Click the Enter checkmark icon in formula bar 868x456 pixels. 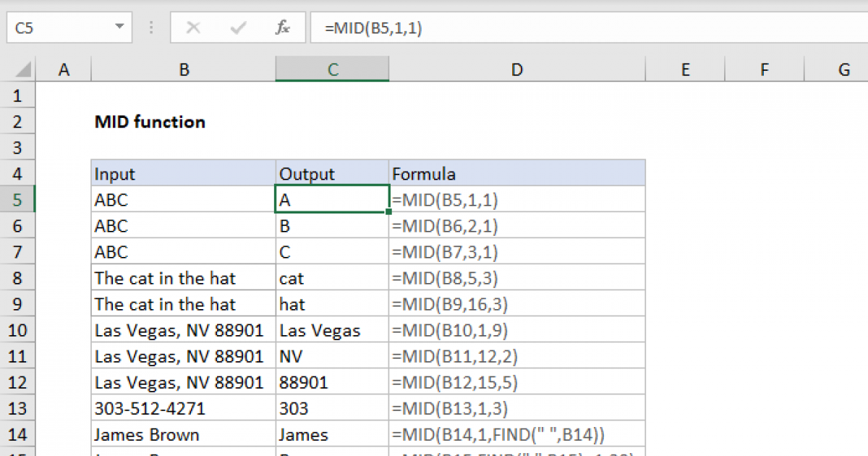pos(237,28)
